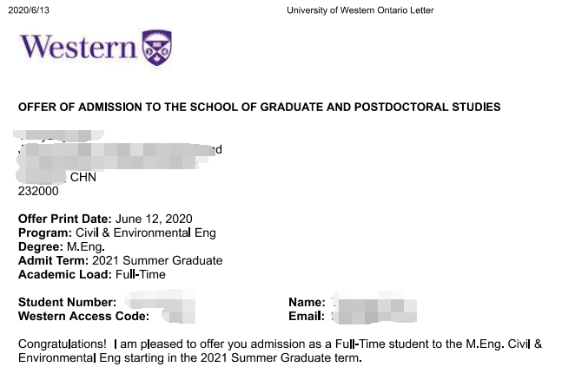Click the Program label
Viewport: 588px width, 367px height.
click(x=45, y=233)
